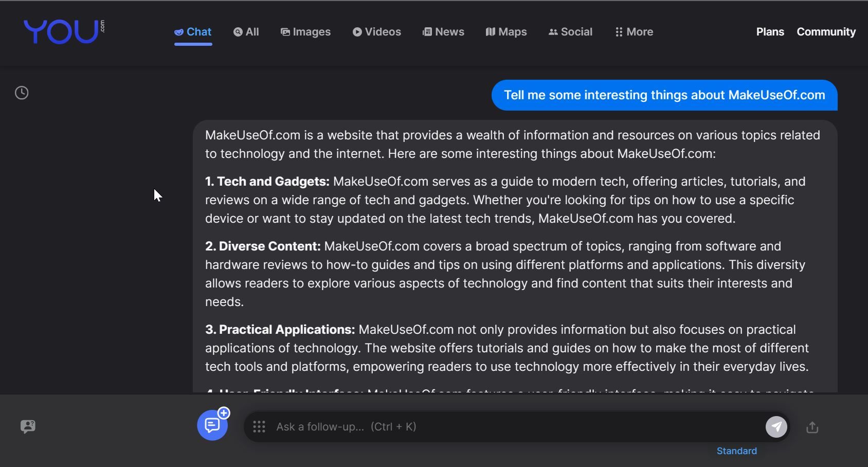The width and height of the screenshot is (868, 467).
Task: Open the Standard mode selector
Action: [x=736, y=451]
